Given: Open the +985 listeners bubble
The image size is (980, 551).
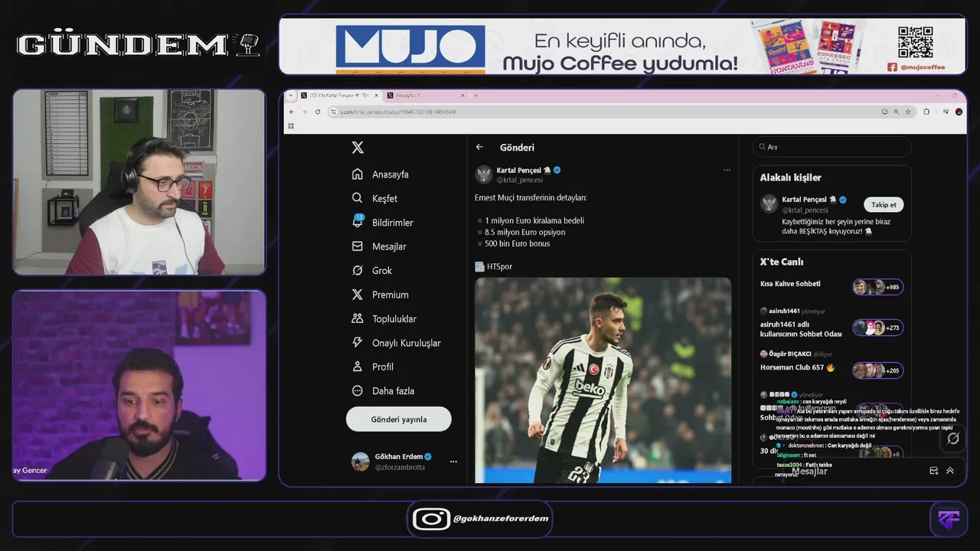Looking at the screenshot, I should [x=878, y=287].
